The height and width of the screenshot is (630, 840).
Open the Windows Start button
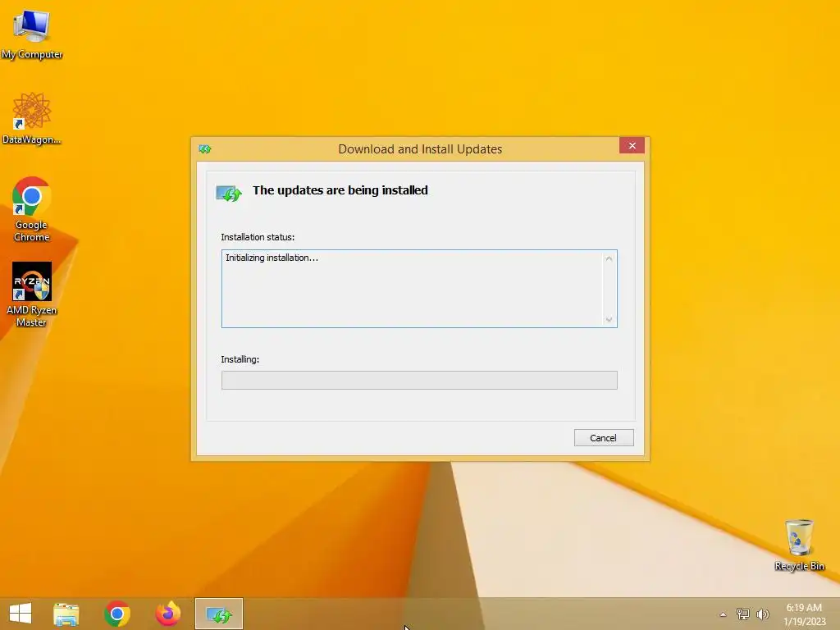point(21,614)
